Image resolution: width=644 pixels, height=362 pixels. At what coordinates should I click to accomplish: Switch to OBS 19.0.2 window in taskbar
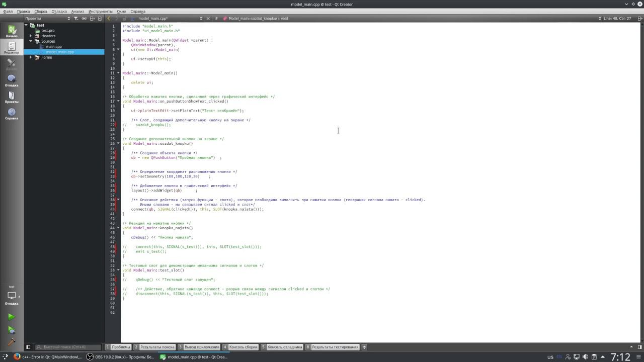coord(121,357)
